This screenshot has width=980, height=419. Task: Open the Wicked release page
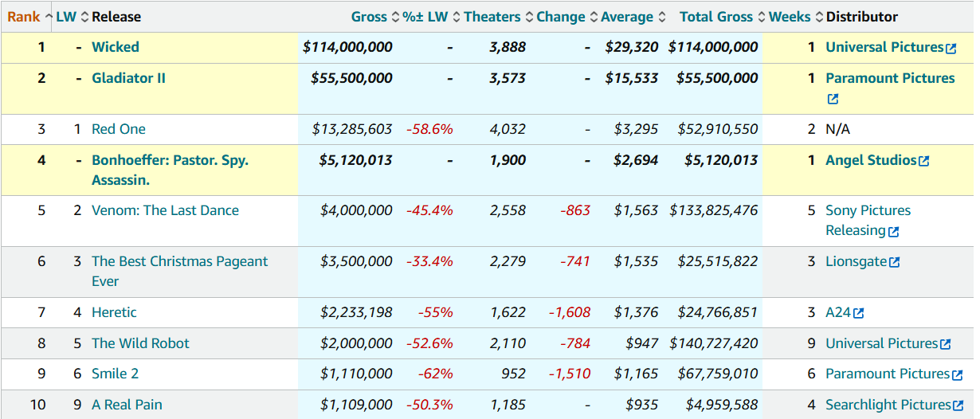116,47
